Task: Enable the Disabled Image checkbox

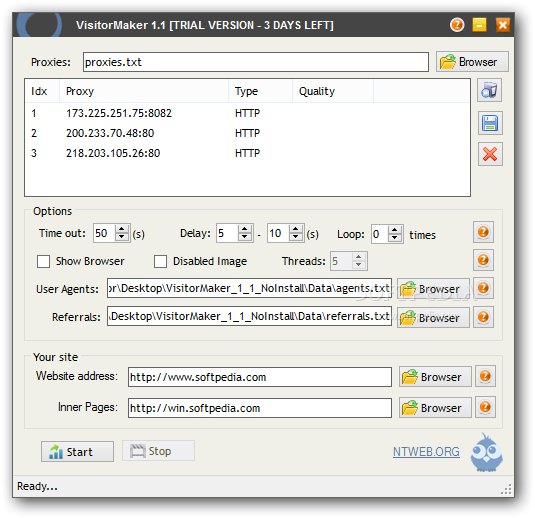Action: [x=160, y=262]
